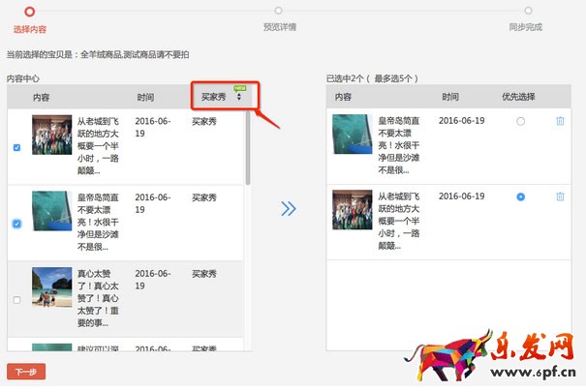Click left list text 从老城到飞跃的地方
This screenshot has width=586, height=392.
tap(98, 145)
